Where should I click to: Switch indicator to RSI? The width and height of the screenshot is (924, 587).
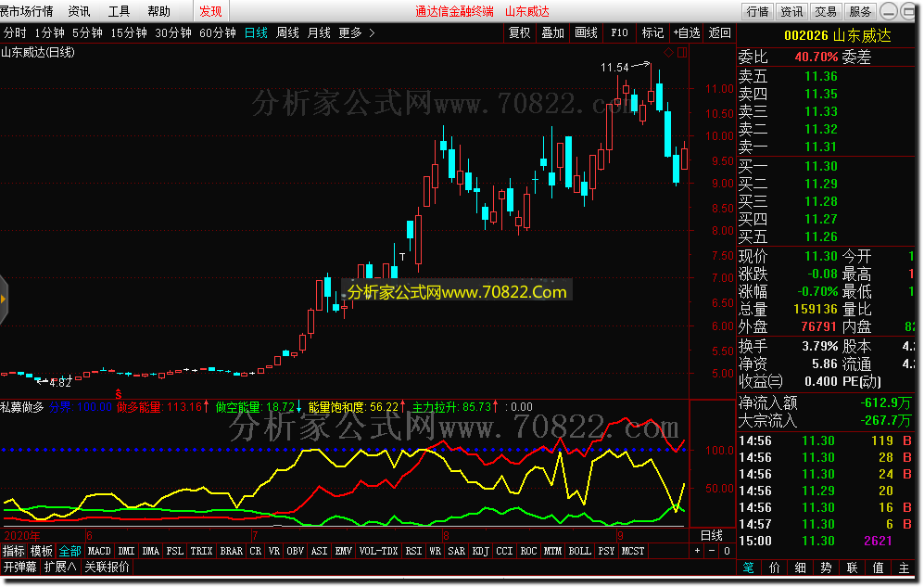point(413,551)
